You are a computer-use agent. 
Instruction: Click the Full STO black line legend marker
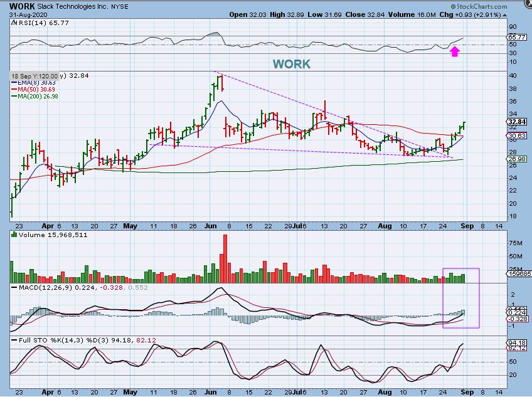14,340
